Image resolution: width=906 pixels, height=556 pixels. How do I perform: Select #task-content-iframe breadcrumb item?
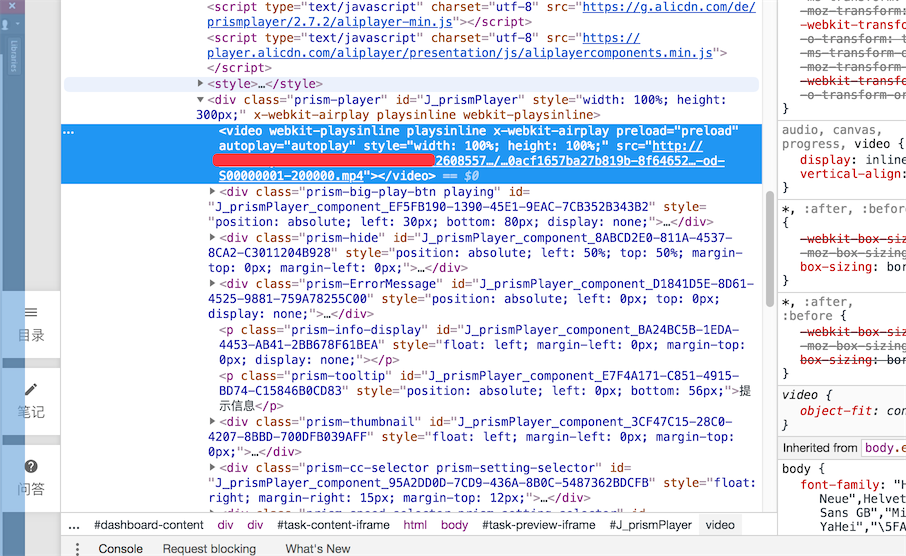click(333, 525)
